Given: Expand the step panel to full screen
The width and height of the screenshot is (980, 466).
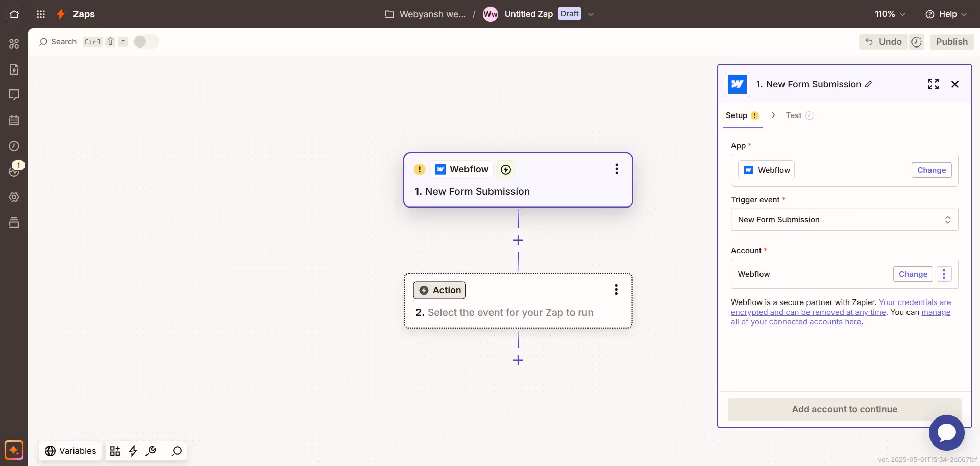Looking at the screenshot, I should click(934, 84).
